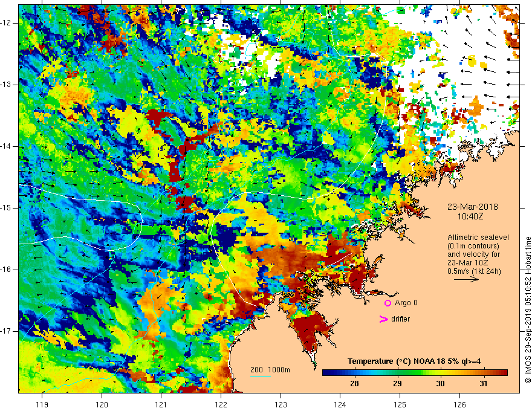Viewport: 532px width, 411px height.
Task: Click the longitude label 121
Action: point(161,404)
